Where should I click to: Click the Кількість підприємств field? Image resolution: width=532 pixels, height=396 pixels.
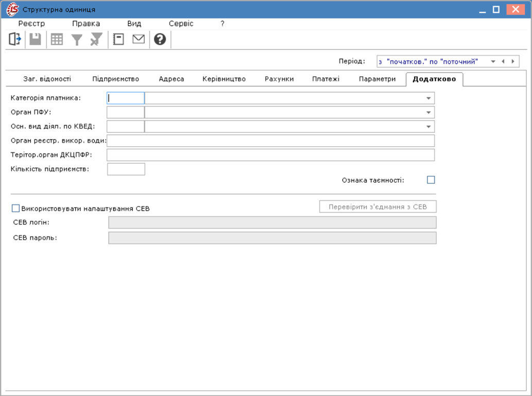click(x=126, y=169)
